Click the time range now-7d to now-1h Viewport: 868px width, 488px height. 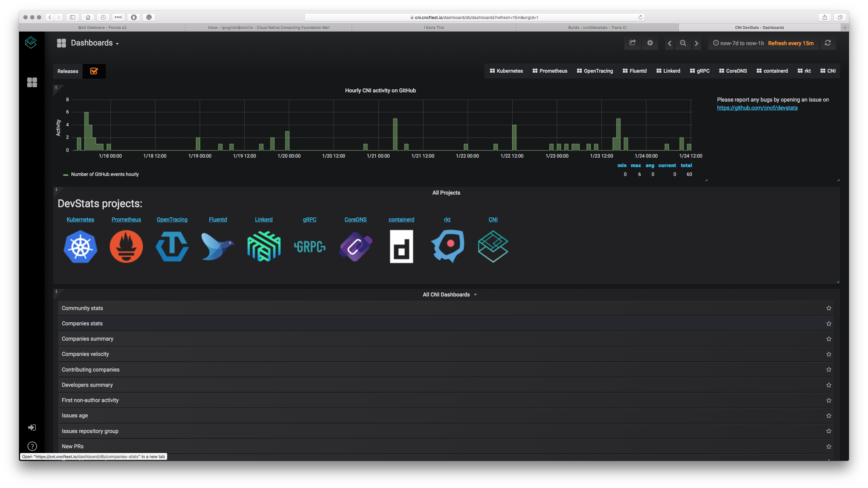click(742, 43)
